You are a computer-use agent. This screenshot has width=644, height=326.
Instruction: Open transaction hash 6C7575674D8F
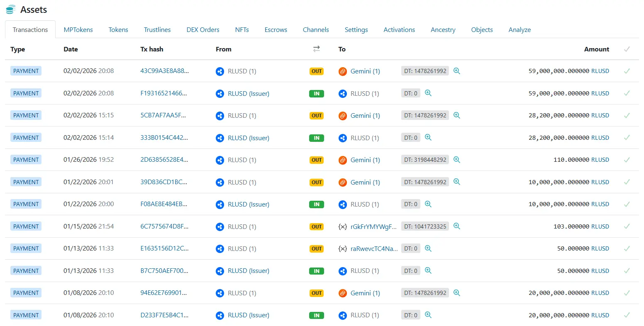[164, 226]
